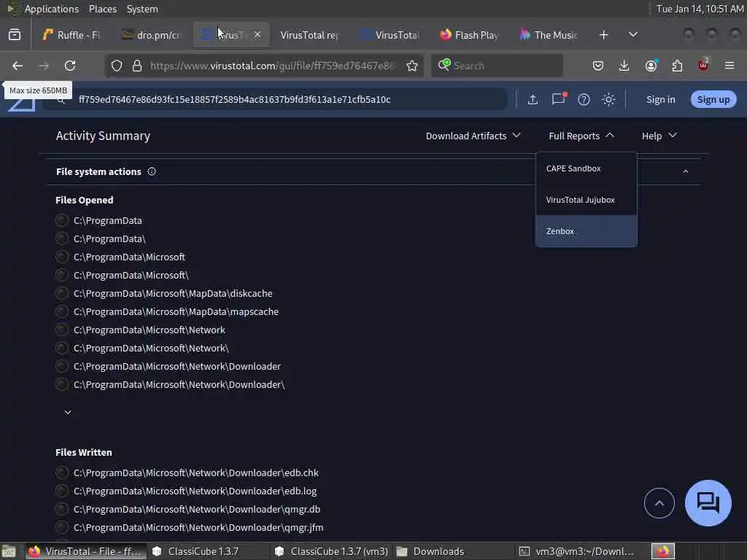Switch to The Music tab
This screenshot has height=560, width=747.
click(549, 35)
